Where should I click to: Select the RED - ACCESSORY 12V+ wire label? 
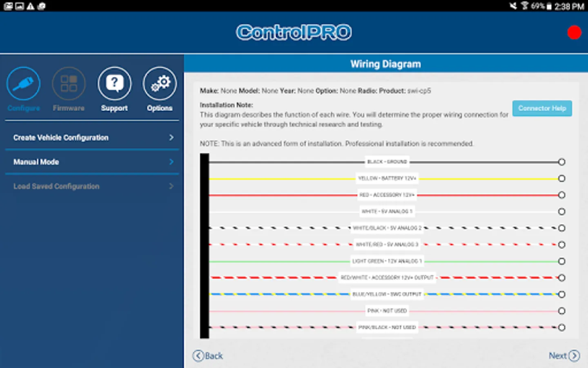pyautogui.click(x=387, y=195)
